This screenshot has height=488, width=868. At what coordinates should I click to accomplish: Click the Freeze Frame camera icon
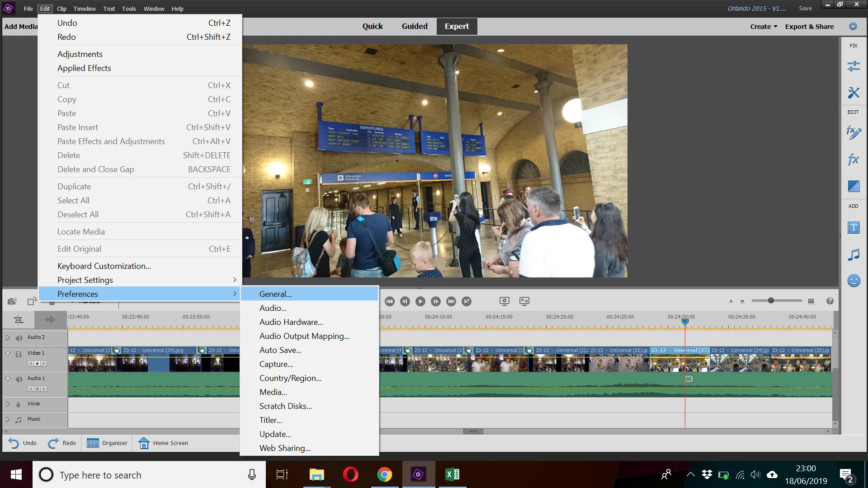[x=12, y=301]
